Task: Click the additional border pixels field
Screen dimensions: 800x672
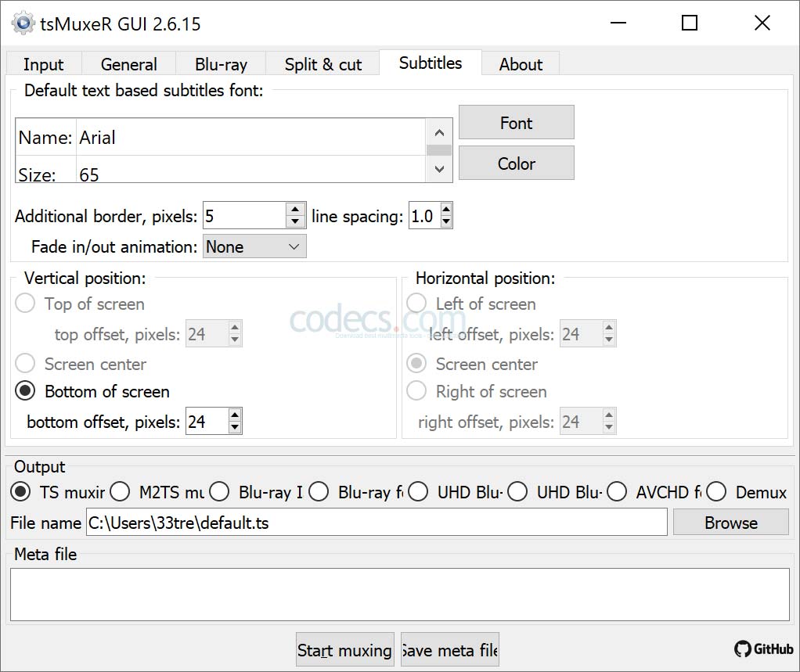Action: (x=245, y=216)
